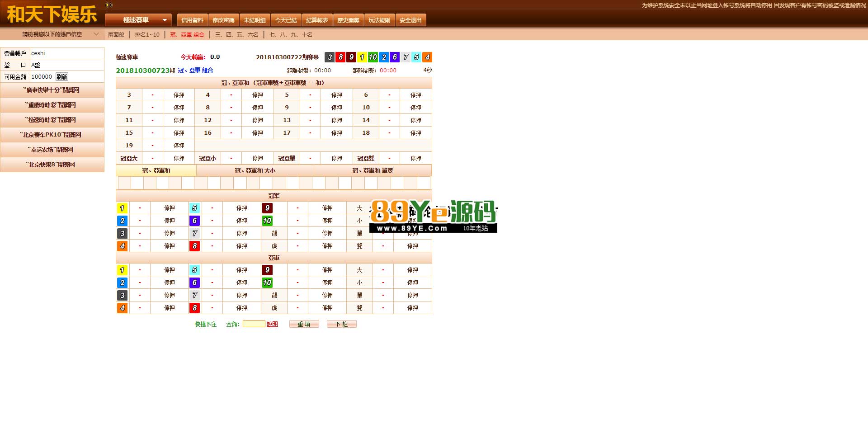The image size is (868, 438).
Task: Click cyan car 5 icon in 亞軍 section
Action: (x=194, y=270)
